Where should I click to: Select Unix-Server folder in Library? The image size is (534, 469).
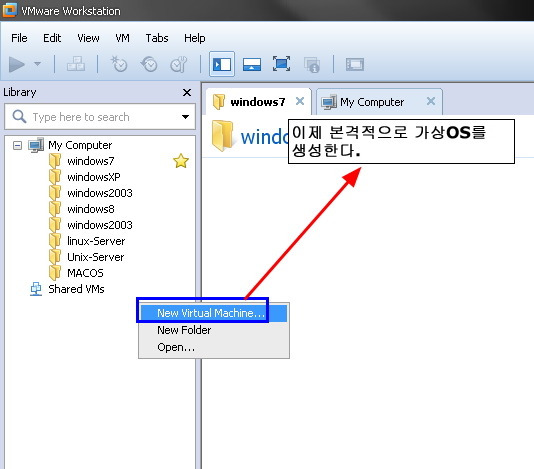[x=95, y=257]
